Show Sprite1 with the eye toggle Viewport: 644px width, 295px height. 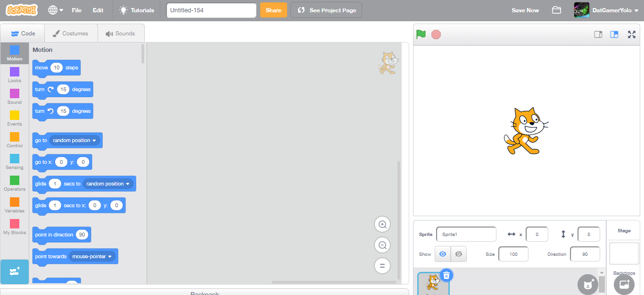[442, 254]
